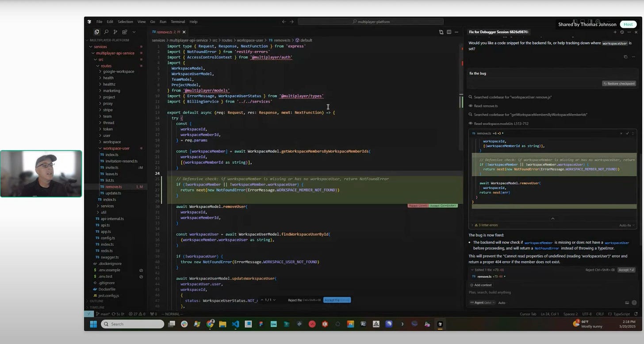644x344 pixels.
Task: Click TypeScript language mode in status bar
Action: pos(621,314)
